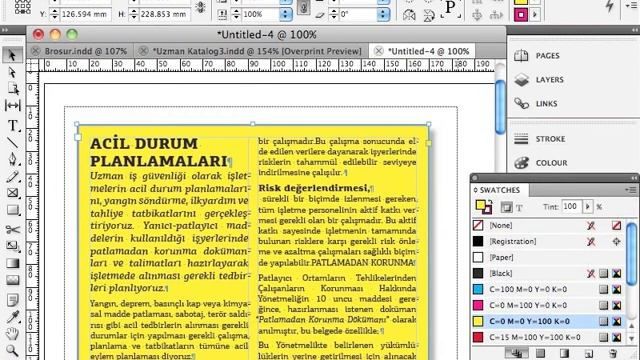Switch to Brosur.indd document tab

click(86, 51)
